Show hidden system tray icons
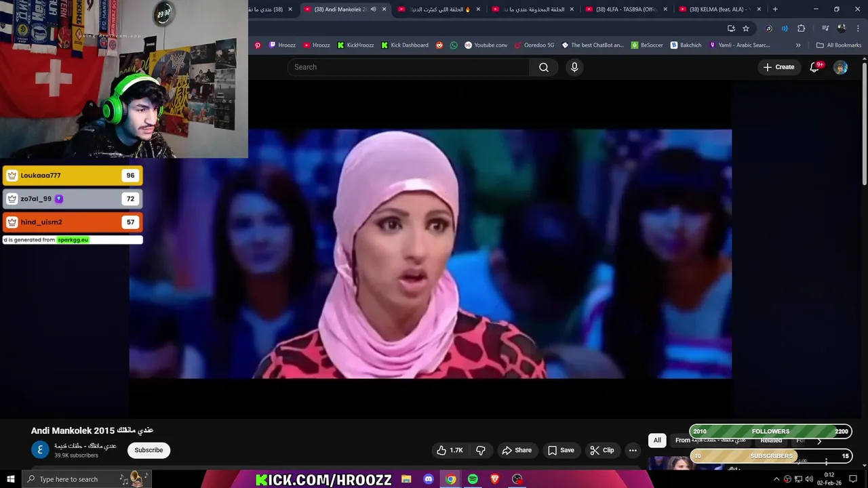Viewport: 868px width, 488px height. (x=776, y=479)
